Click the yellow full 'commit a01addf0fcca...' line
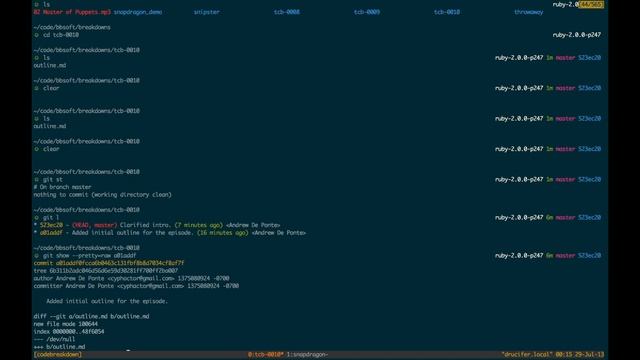The width and height of the screenshot is (640, 360). pos(109,263)
